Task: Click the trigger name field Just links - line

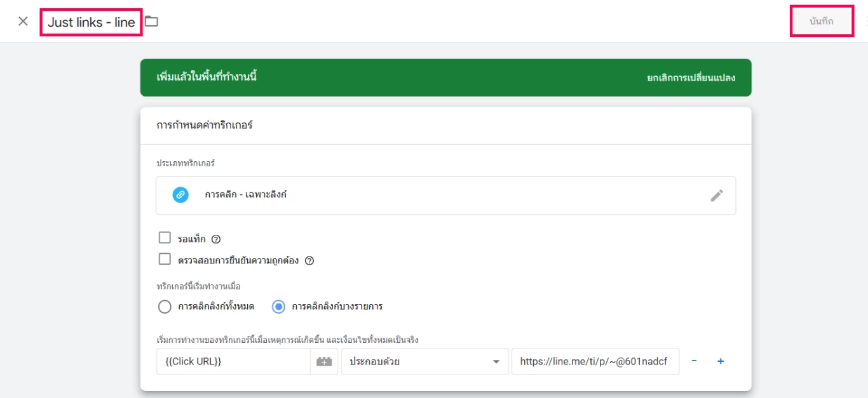Action: 92,22
